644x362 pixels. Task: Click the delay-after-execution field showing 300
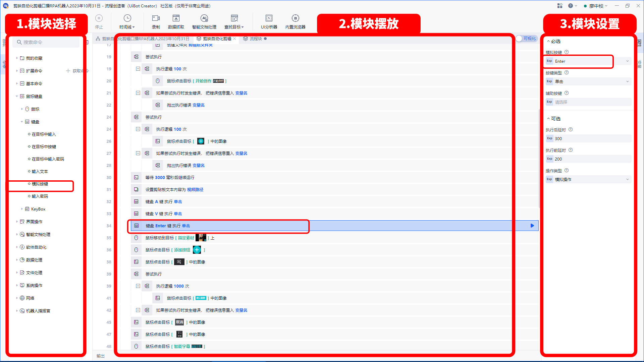coord(589,138)
